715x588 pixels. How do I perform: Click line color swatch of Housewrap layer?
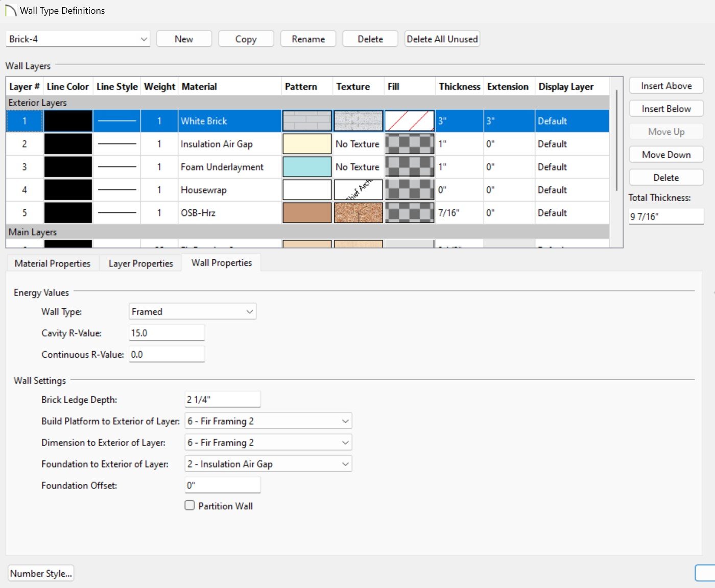pyautogui.click(x=68, y=190)
